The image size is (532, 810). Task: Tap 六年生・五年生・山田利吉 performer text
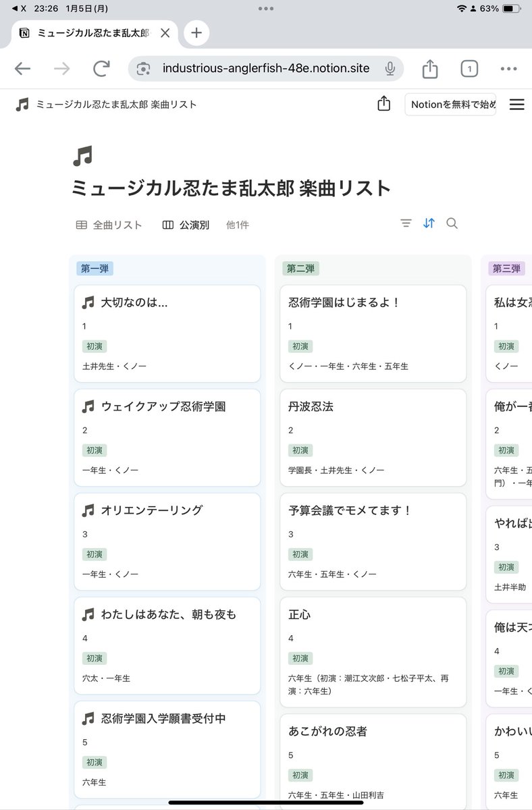(336, 795)
